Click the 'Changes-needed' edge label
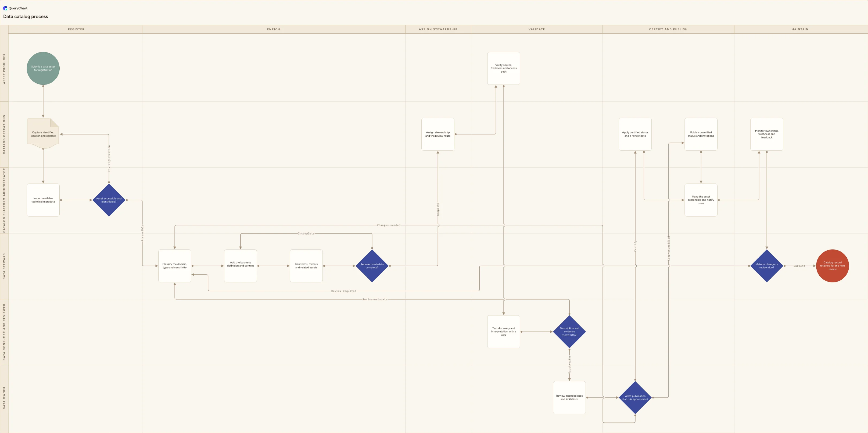The height and width of the screenshot is (433, 868). [x=389, y=225]
